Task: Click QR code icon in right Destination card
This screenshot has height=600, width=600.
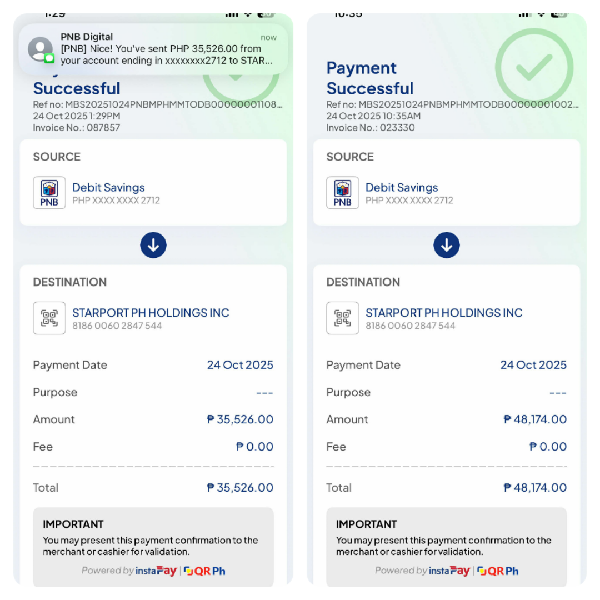Action: coord(343,318)
